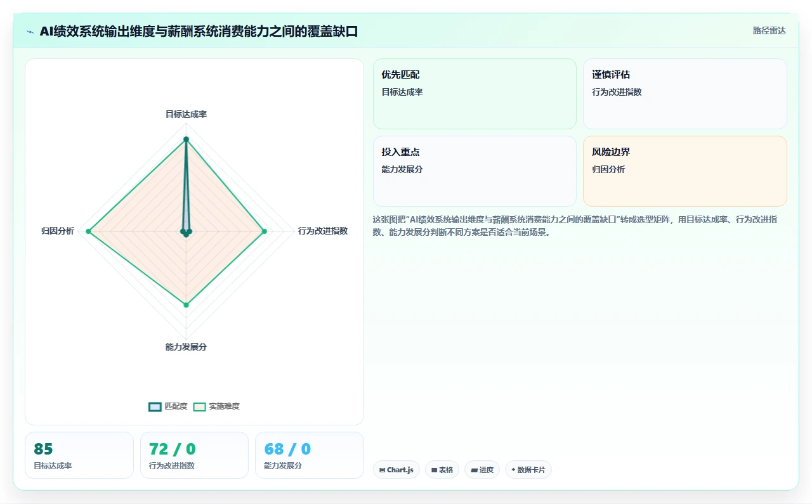Click the 进度 tag icon
The width and height of the screenshot is (812, 504).
[474, 470]
